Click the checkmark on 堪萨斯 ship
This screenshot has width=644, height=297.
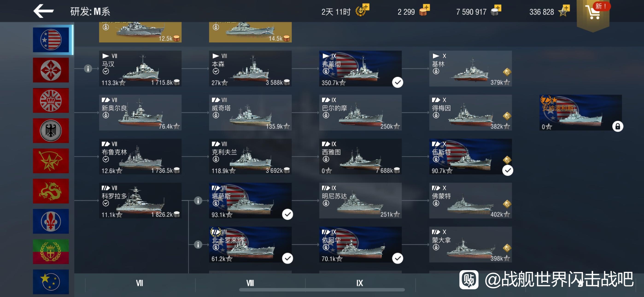tap(287, 214)
